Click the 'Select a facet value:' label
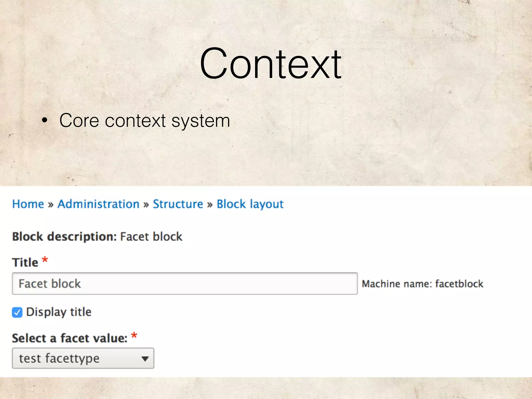This screenshot has height=399, width=532. [x=70, y=338]
